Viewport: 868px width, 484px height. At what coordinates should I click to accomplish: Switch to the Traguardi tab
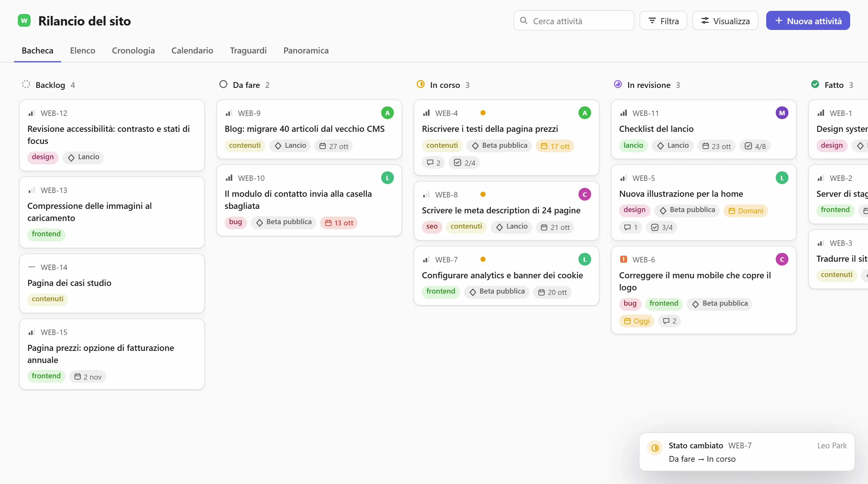pos(248,51)
